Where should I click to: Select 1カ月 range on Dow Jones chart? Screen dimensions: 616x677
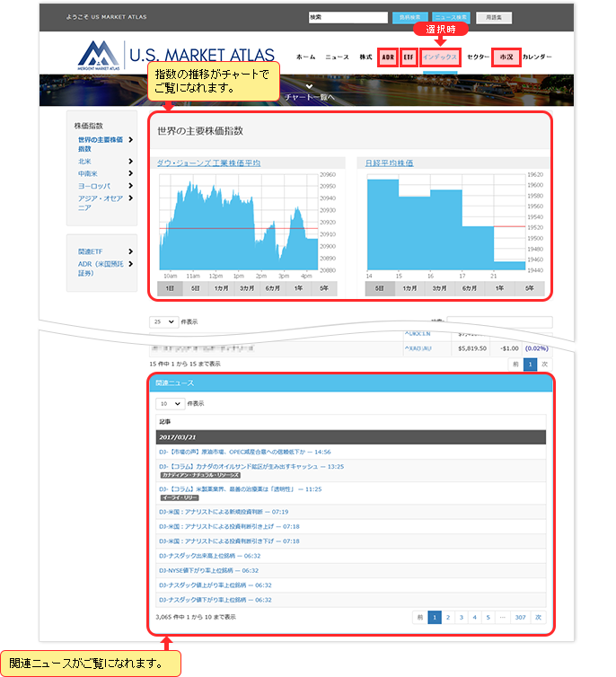pos(222,288)
